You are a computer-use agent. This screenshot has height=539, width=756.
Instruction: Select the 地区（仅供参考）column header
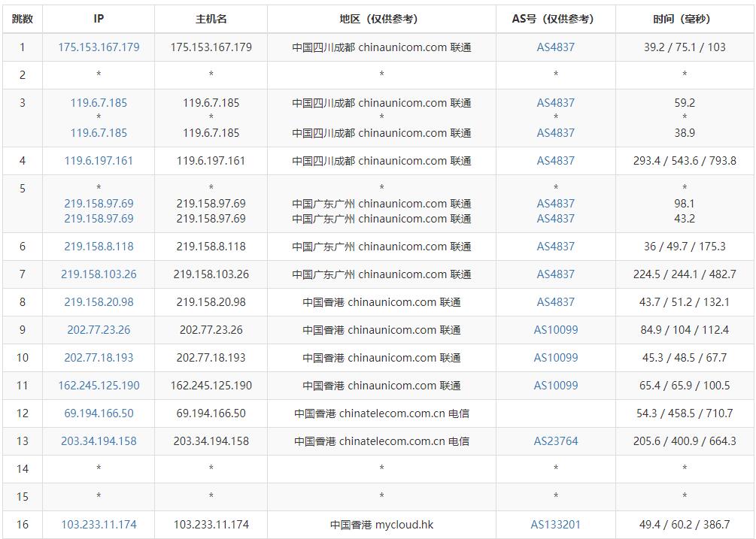click(381, 19)
